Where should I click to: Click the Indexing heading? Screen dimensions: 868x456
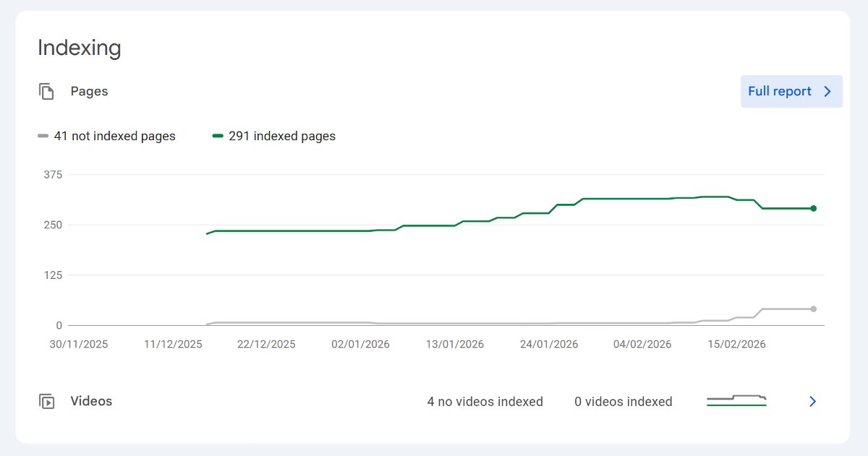click(79, 48)
